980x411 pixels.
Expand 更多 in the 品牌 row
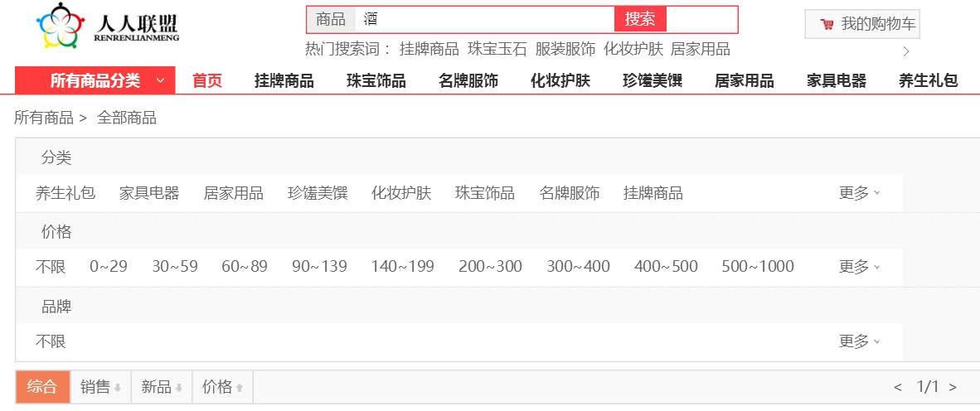tap(859, 341)
